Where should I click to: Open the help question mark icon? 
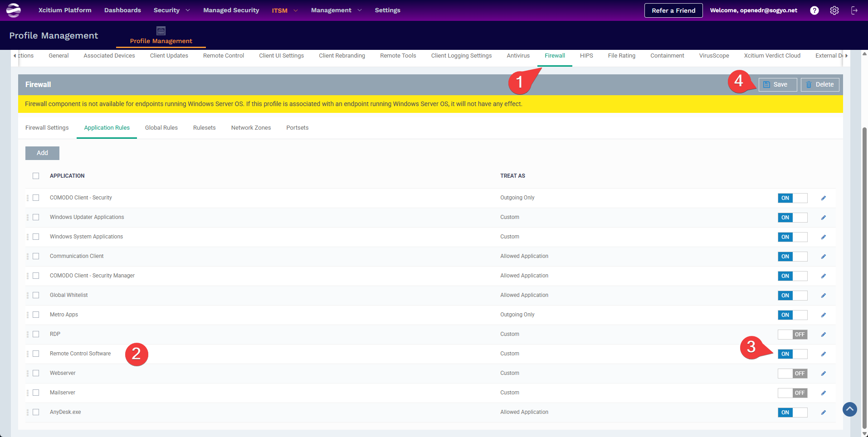[814, 10]
